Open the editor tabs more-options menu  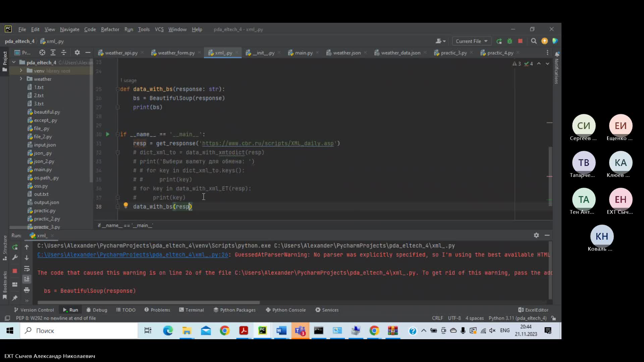coord(547,53)
